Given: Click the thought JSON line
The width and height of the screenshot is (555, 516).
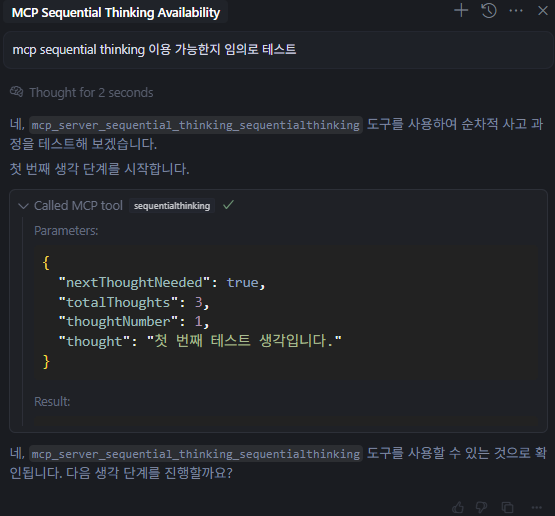Looking at the screenshot, I should click(x=200, y=341).
